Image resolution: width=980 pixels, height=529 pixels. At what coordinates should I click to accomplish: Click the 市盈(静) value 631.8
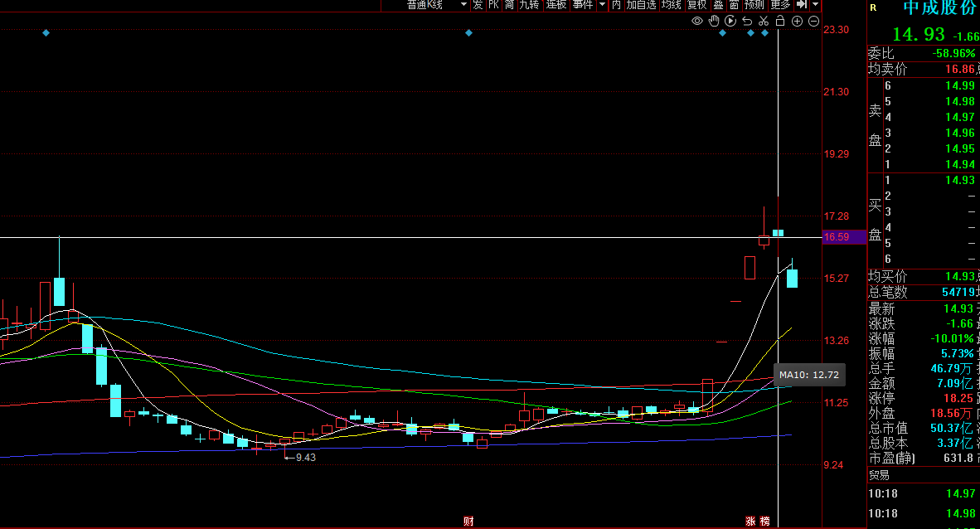(x=958, y=459)
